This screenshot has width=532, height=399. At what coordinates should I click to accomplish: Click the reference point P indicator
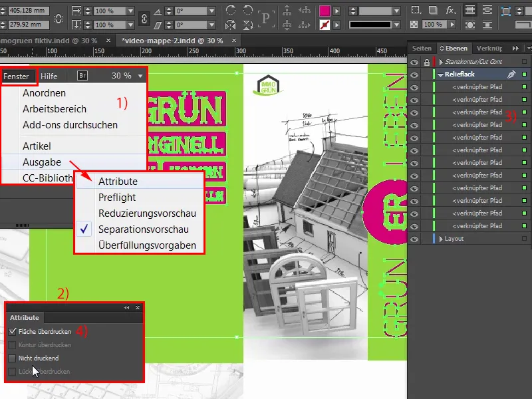tap(265, 19)
